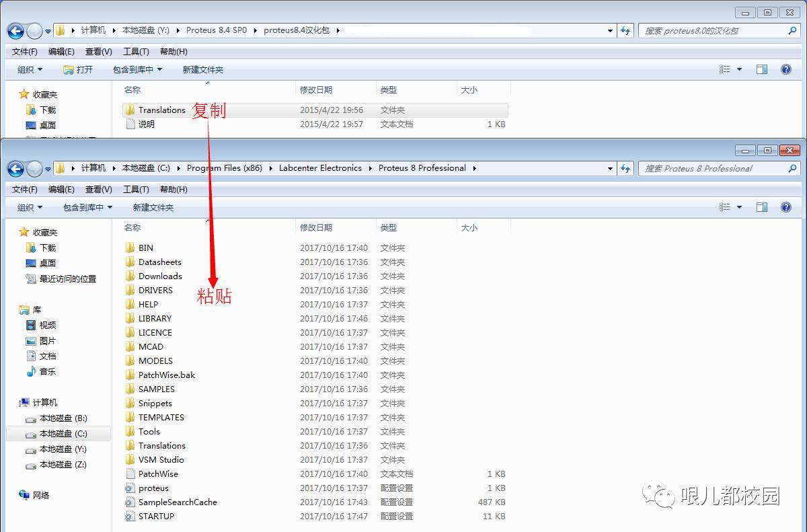Image resolution: width=807 pixels, height=532 pixels.
Task: Select the proteus config file icon
Action: (130, 488)
